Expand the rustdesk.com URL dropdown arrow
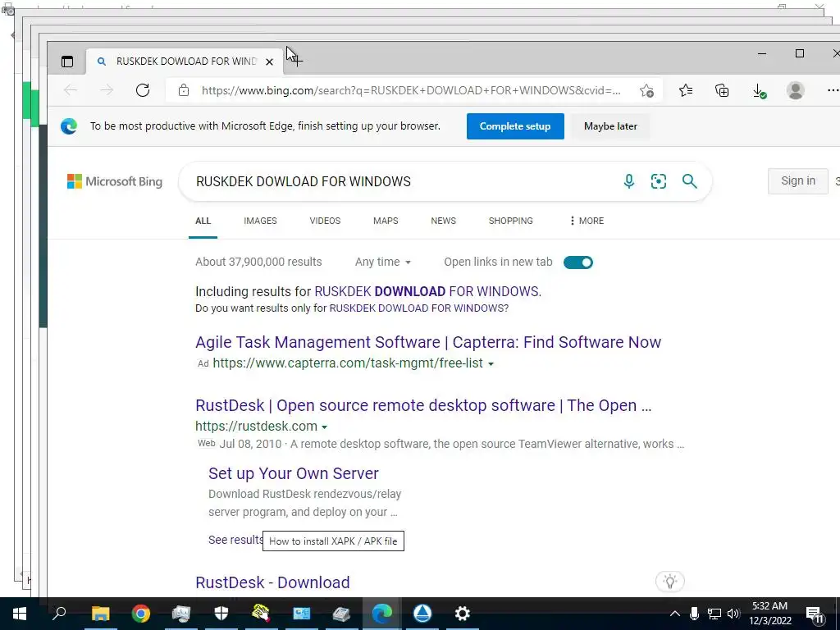 pyautogui.click(x=324, y=427)
